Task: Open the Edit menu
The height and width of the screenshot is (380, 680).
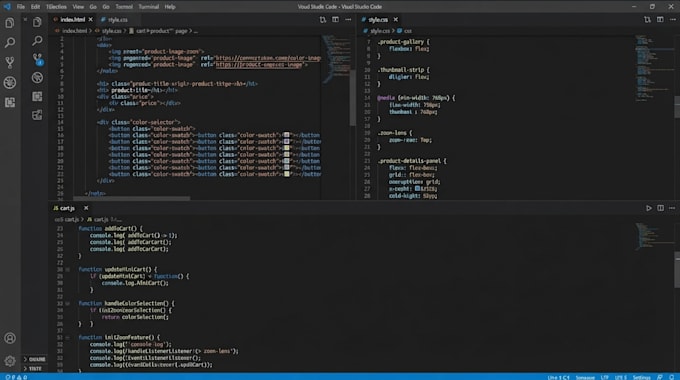Action: tap(35, 7)
